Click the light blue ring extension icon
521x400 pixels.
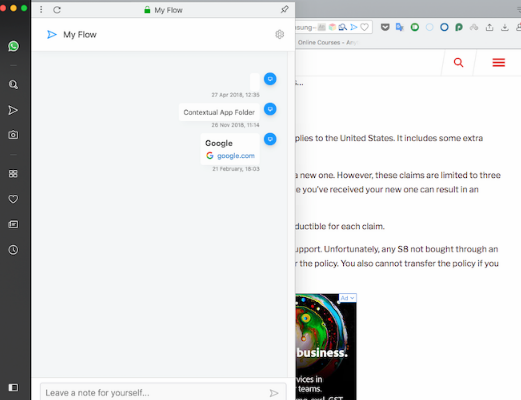click(430, 27)
